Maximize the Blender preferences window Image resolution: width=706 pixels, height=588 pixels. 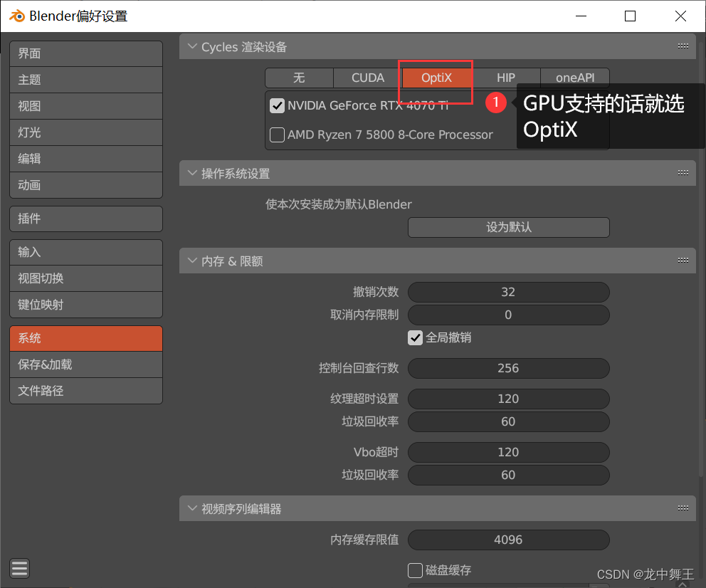(630, 16)
